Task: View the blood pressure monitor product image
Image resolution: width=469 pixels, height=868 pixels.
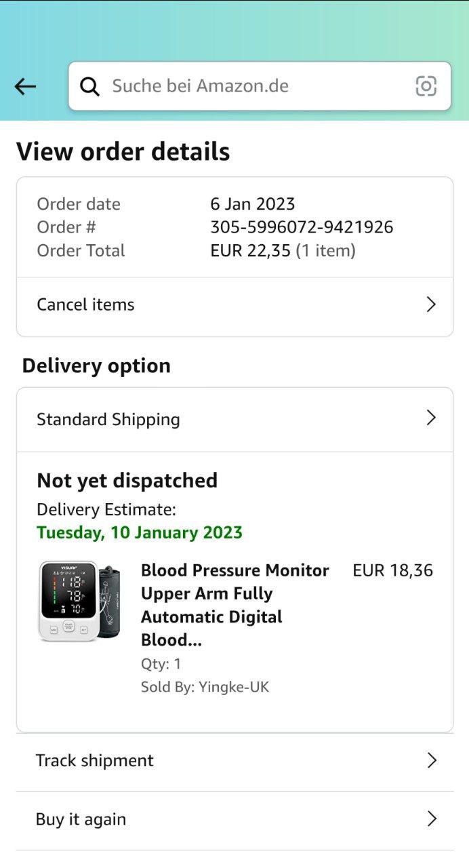Action: click(79, 601)
